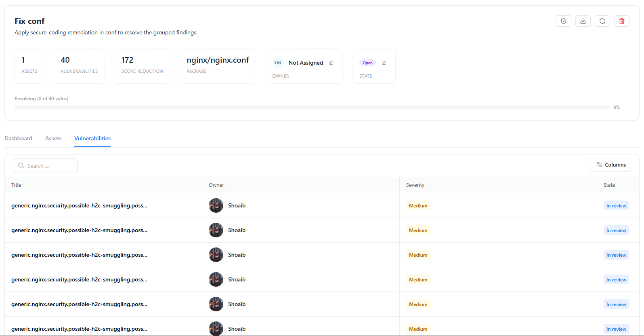Click the 172 Score Reduction card
The height and width of the screenshot is (336, 644).
[x=142, y=66]
